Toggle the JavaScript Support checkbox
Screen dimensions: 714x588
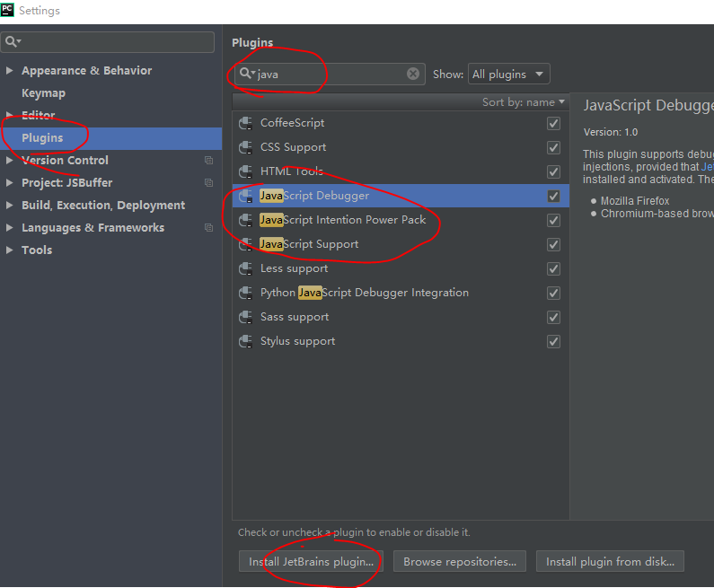tap(553, 244)
